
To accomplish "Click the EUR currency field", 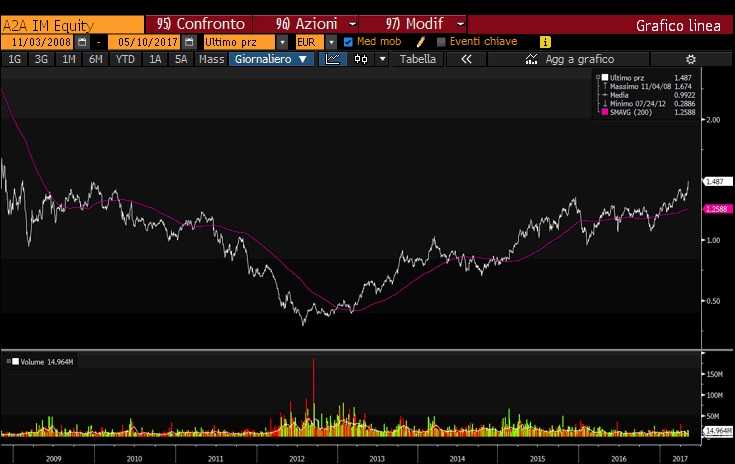I will coord(309,42).
